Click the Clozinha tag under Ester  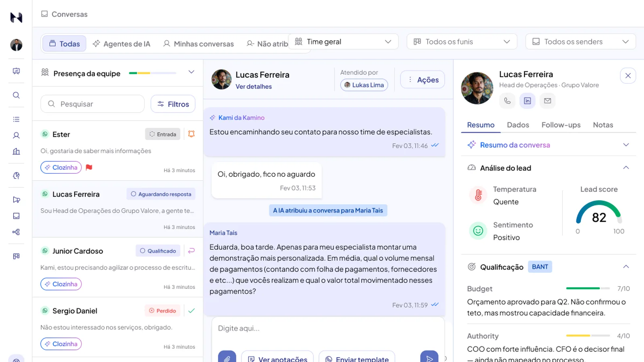(x=61, y=167)
